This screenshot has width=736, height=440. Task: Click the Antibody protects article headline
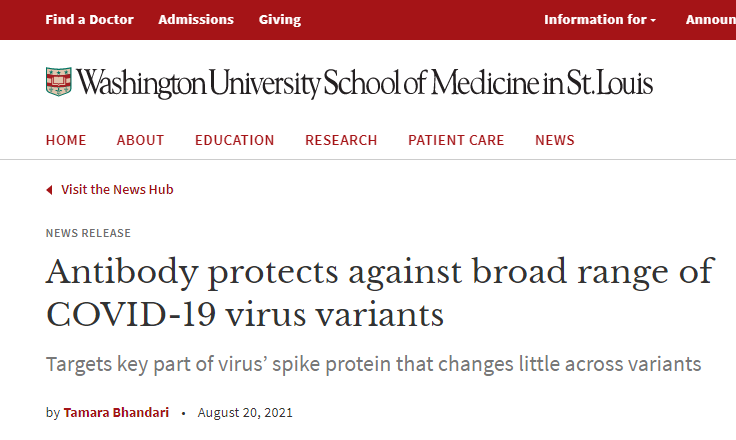pyautogui.click(x=380, y=293)
